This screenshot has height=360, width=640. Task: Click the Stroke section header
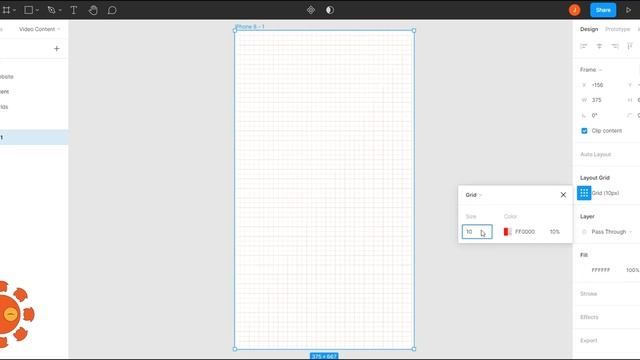pyautogui.click(x=589, y=294)
